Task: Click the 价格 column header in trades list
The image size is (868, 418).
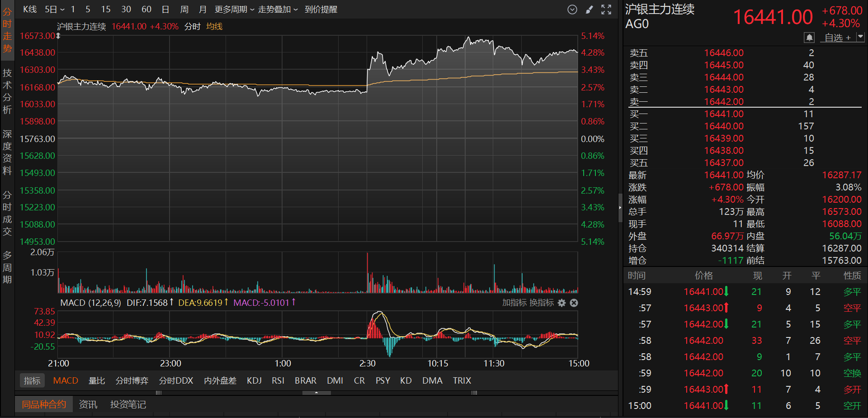Action: click(x=704, y=275)
